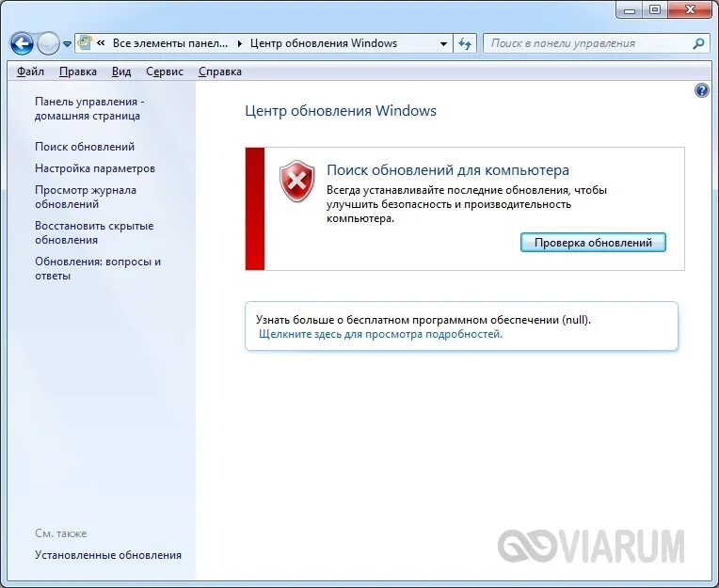The image size is (719, 588).
Task: Open the Вид menu
Action: click(121, 72)
